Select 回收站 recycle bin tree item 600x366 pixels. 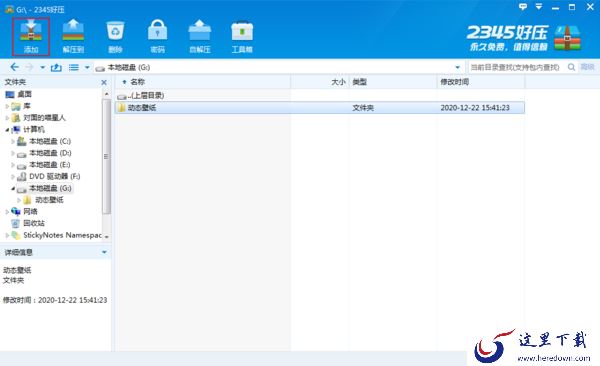point(34,223)
